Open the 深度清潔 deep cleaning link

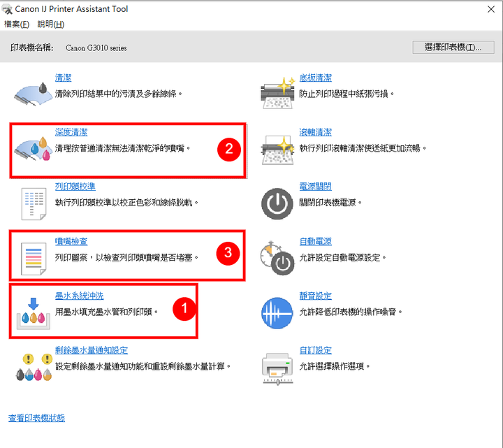[71, 132]
